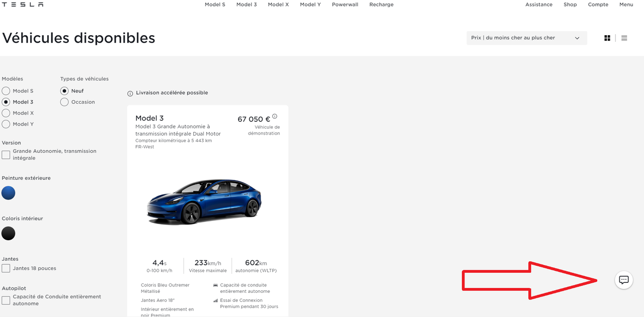Screen dimensions: 644x317
Task: Open the chat support bubble icon
Action: [x=624, y=280]
